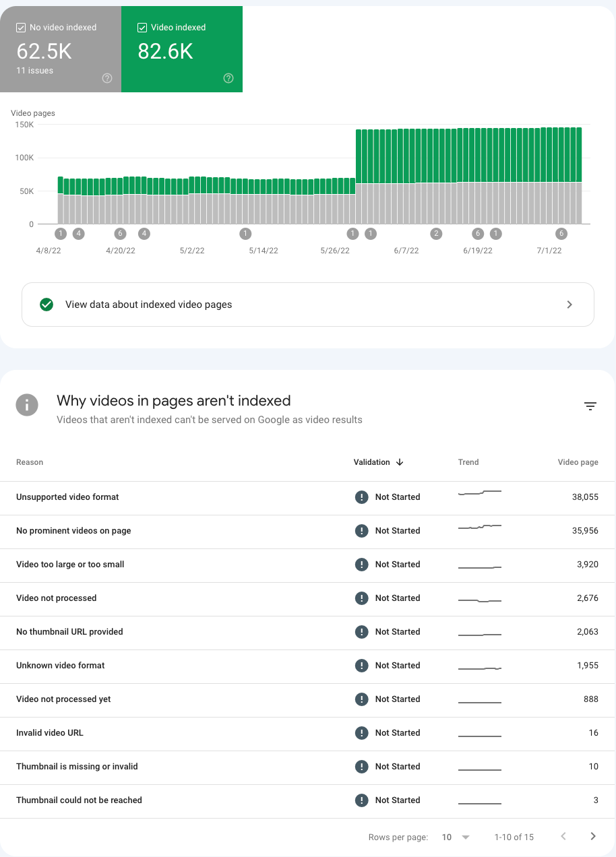Open the No video indexed help tooltip
The image size is (616, 857).
106,78
